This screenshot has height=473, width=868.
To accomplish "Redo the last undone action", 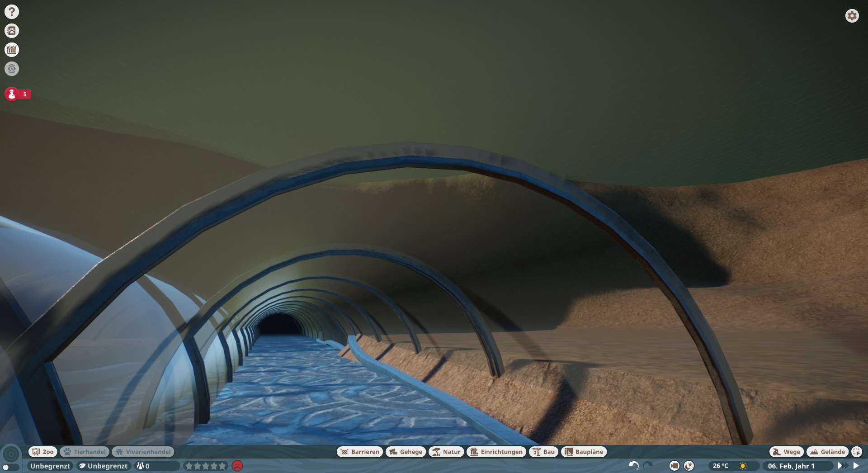I will coord(648,466).
